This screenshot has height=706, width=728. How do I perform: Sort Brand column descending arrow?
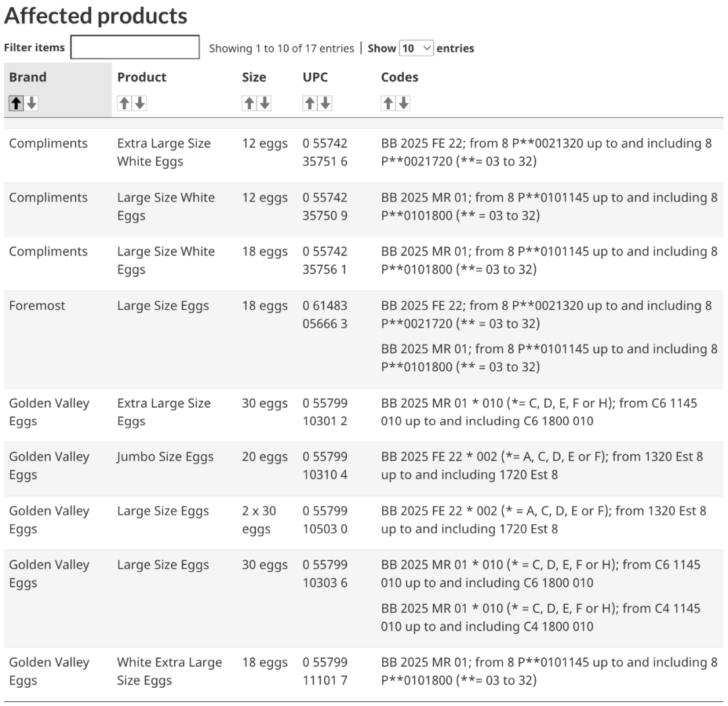coord(32,103)
